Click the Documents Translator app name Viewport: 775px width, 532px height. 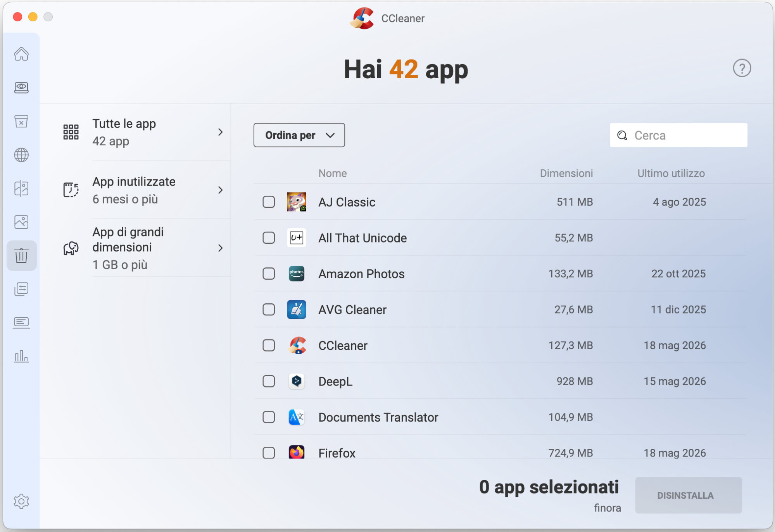378,417
